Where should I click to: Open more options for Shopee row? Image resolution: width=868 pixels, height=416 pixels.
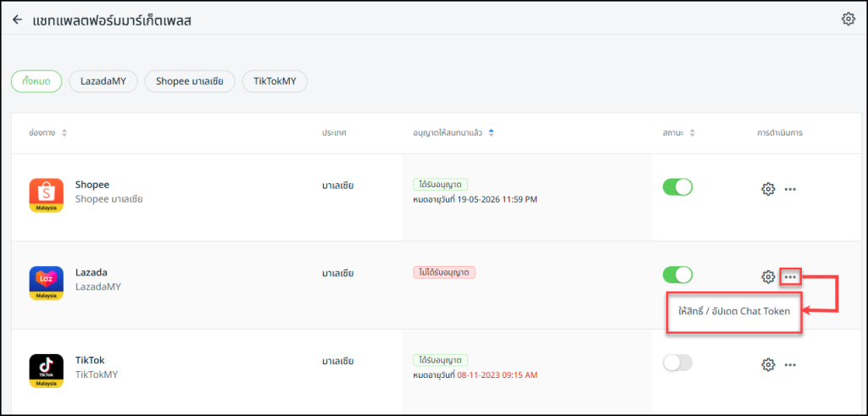point(790,189)
